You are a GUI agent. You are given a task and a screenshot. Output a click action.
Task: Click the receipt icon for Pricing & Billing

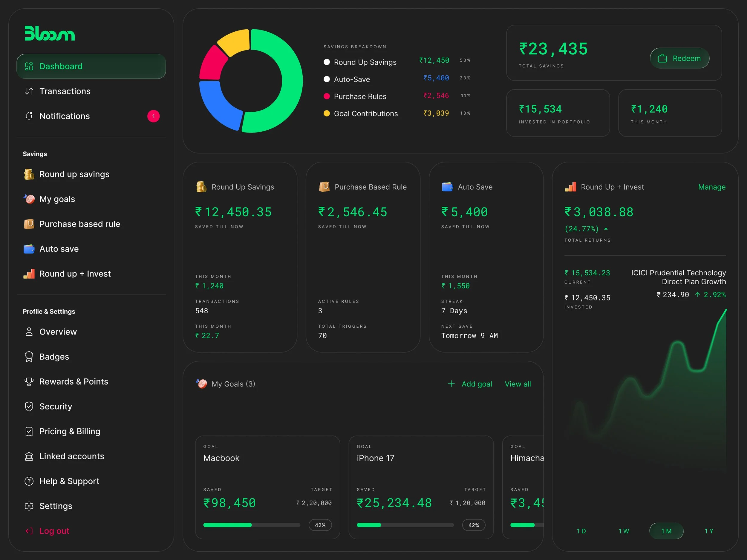(x=29, y=431)
